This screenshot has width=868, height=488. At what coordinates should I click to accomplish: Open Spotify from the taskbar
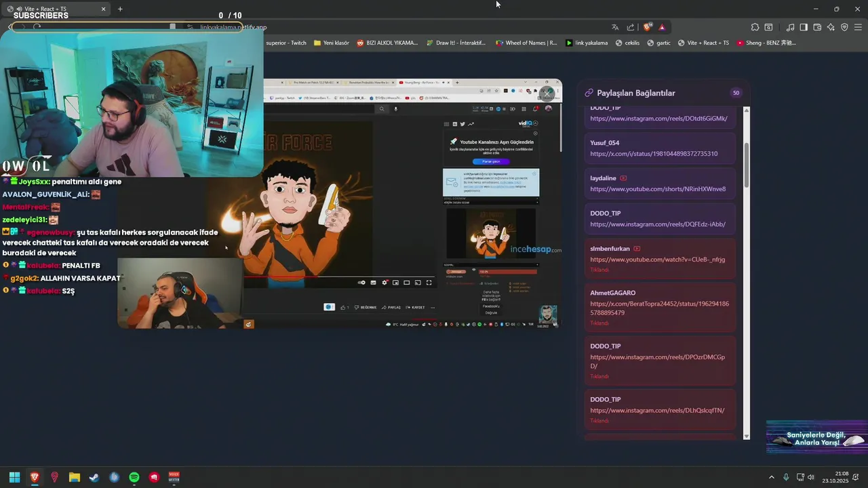pyautogui.click(x=134, y=477)
